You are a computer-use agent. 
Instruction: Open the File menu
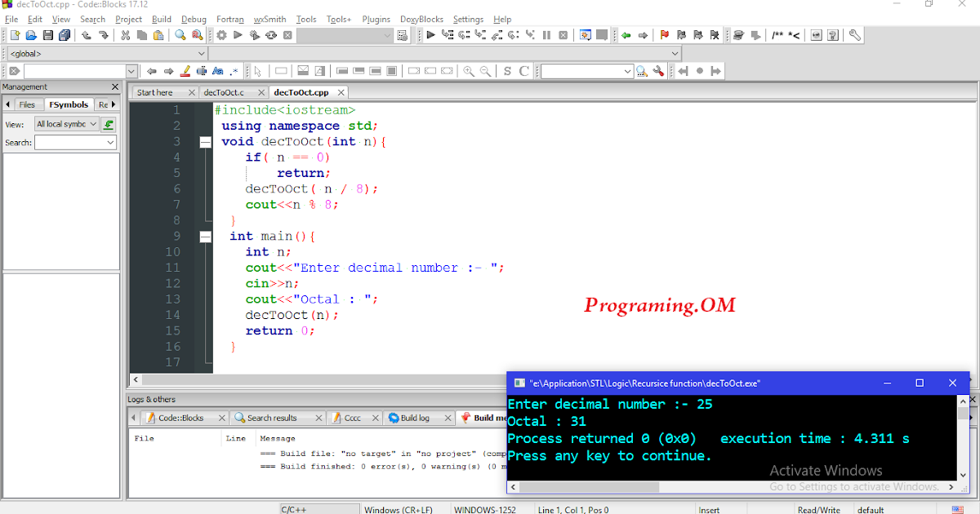pos(11,19)
